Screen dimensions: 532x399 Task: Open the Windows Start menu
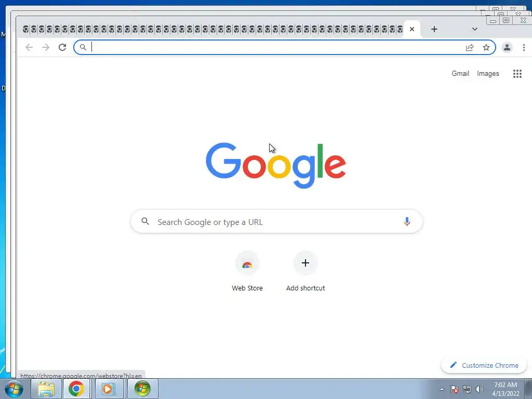(14, 389)
